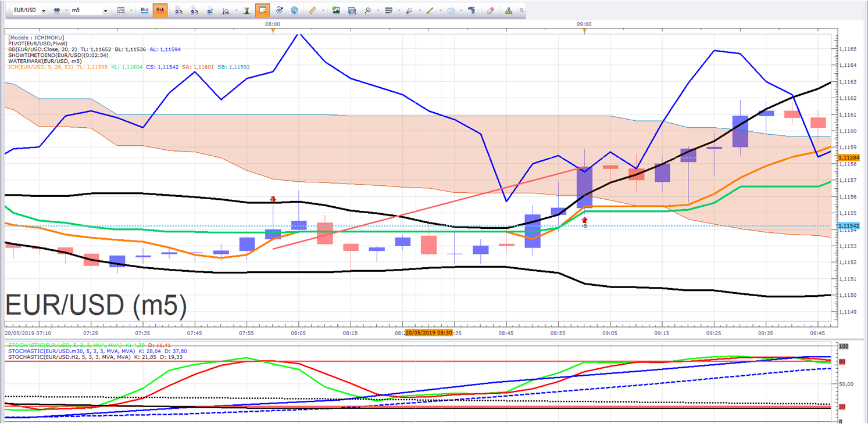Expand the pitchfork tool options arrow
The height and width of the screenshot is (424, 868).
378,10
